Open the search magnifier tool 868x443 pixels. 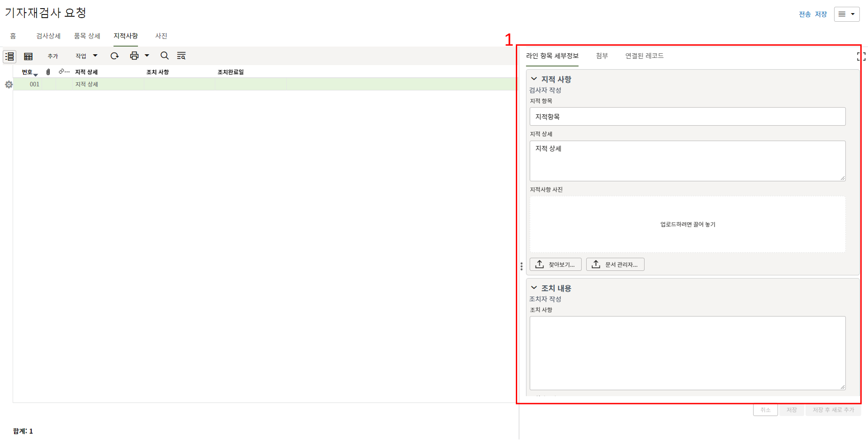[165, 56]
